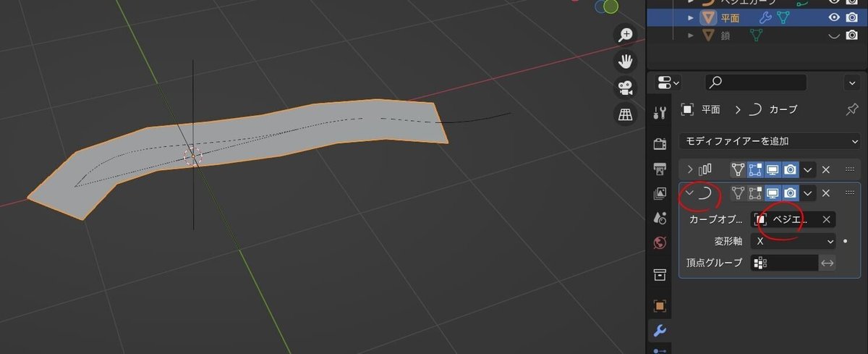Viewport: 868px width, 354px height.
Task: Click the array modifier drag handle
Action: point(849,169)
